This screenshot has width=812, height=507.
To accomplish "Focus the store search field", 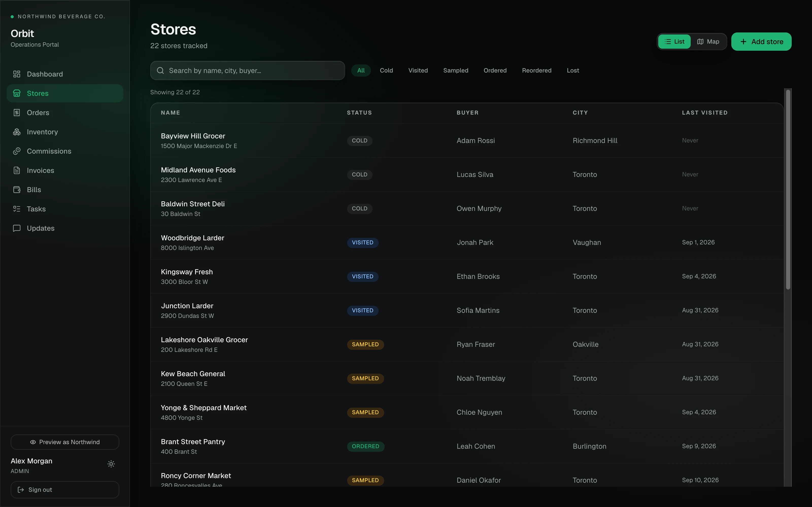I will coord(247,70).
